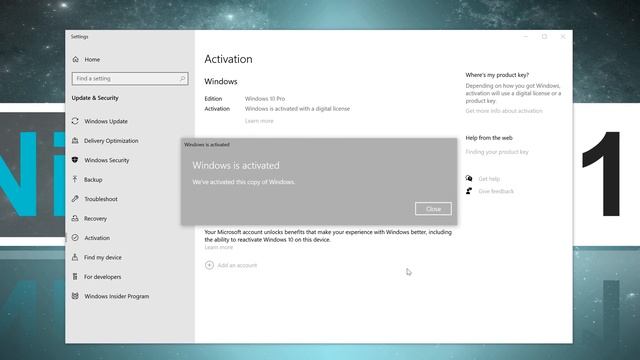Click the Troubleshoot wrench icon
The height and width of the screenshot is (360, 640).
click(x=75, y=199)
